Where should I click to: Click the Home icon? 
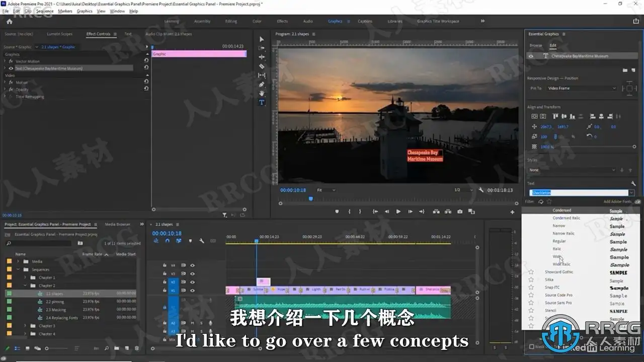click(9, 22)
